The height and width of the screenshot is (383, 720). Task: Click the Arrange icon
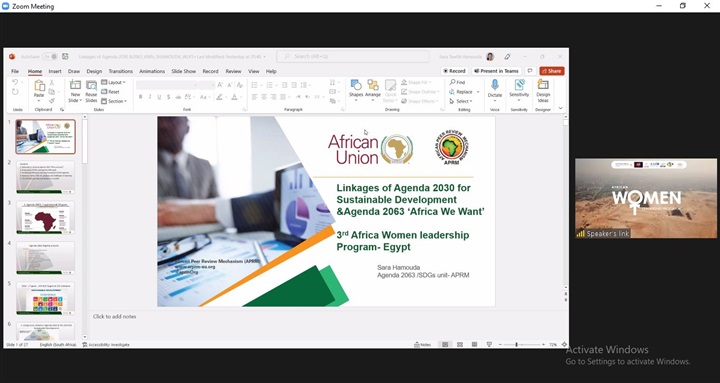pos(373,85)
